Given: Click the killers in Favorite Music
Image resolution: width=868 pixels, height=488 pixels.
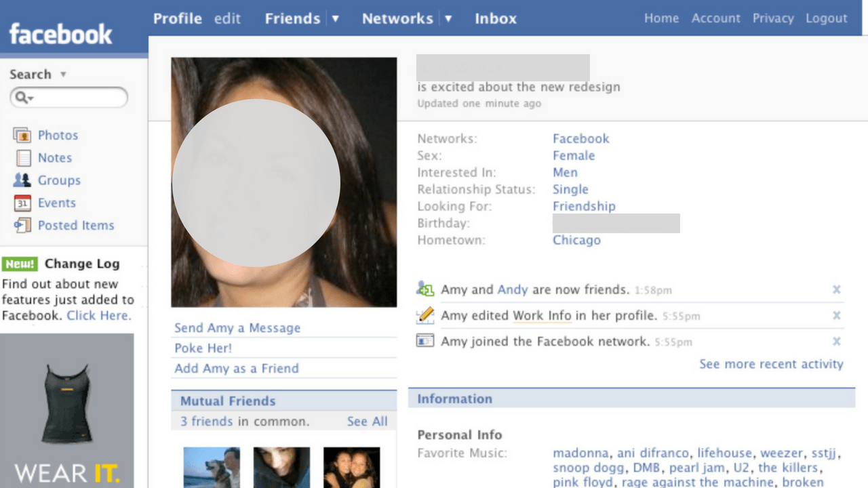Looking at the screenshot, I should point(790,468).
